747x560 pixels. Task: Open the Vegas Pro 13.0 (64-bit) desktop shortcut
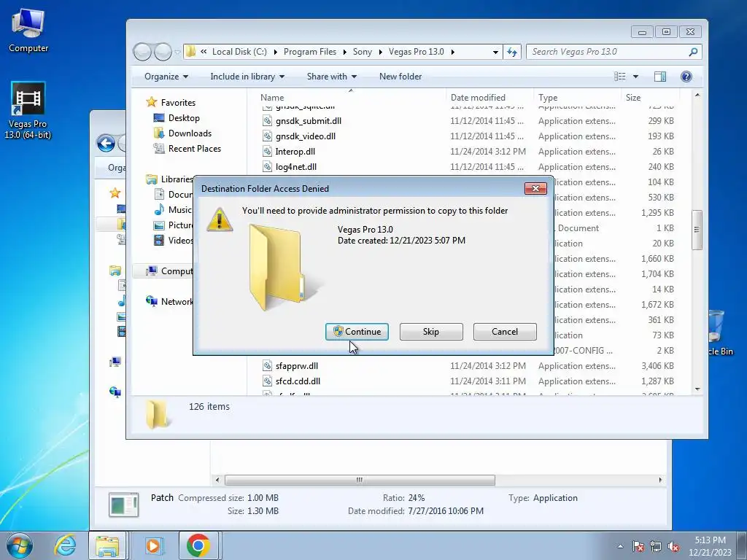coord(28,111)
